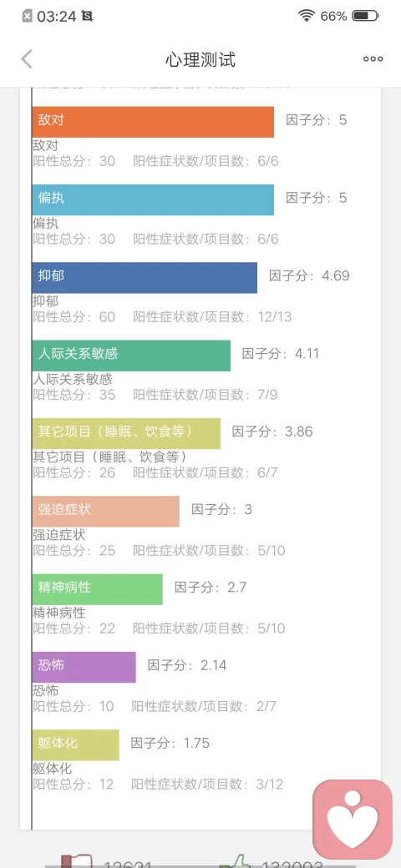Screen dimensions: 401x868
Task: Tap the back arrow icon
Action: coord(27,58)
